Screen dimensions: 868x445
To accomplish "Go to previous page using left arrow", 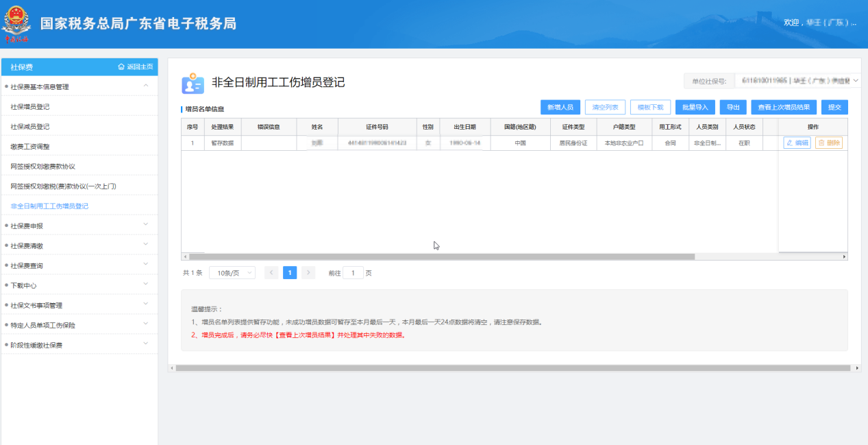I will click(271, 273).
